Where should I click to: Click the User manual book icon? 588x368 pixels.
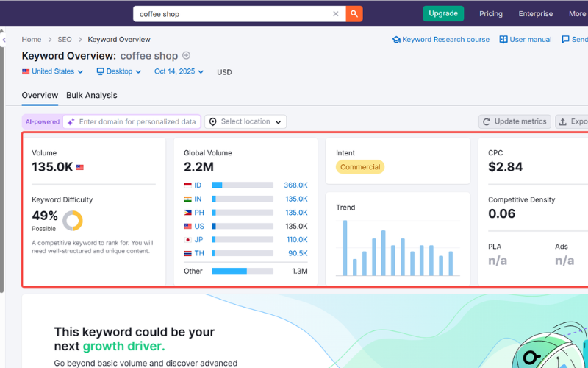503,40
